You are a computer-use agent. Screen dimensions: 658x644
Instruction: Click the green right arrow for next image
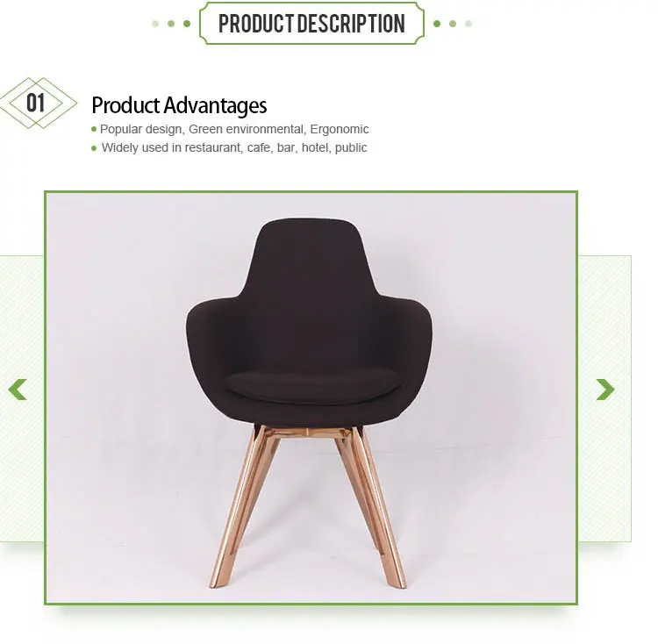(x=605, y=390)
